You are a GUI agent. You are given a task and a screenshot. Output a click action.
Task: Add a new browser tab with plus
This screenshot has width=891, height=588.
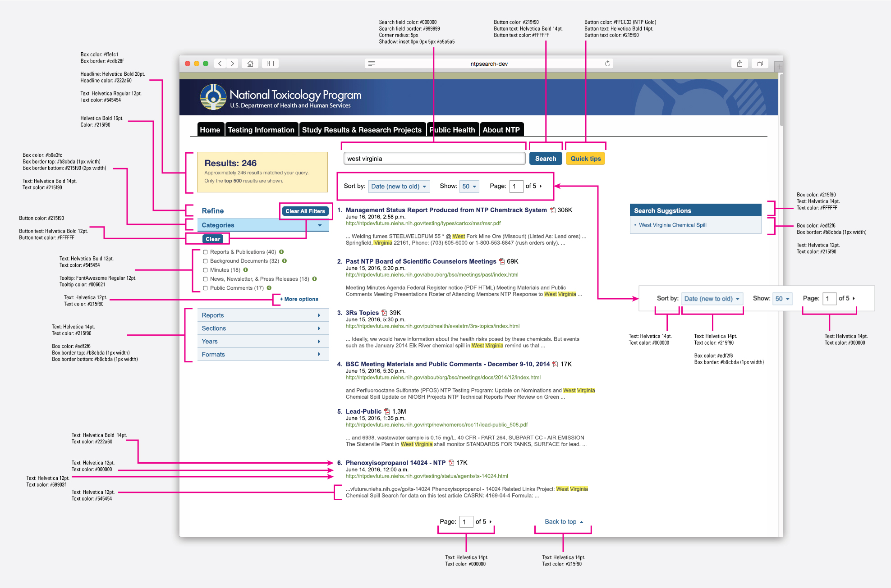point(779,67)
